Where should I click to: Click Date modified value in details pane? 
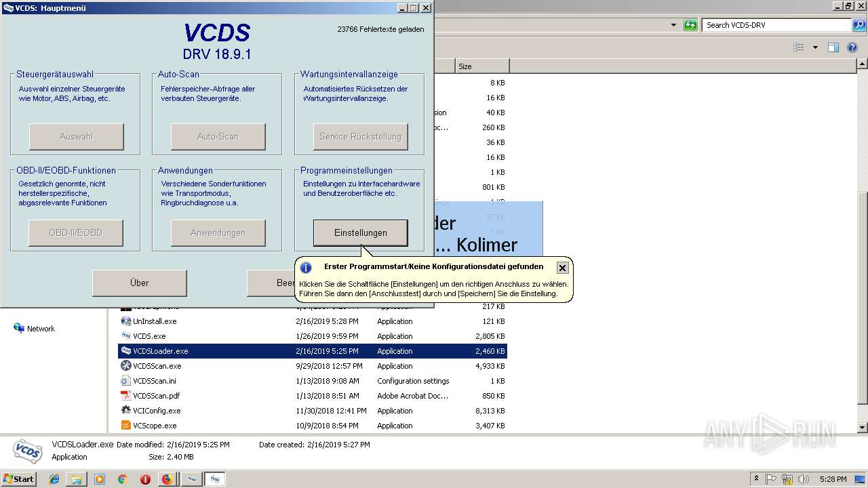[198, 445]
